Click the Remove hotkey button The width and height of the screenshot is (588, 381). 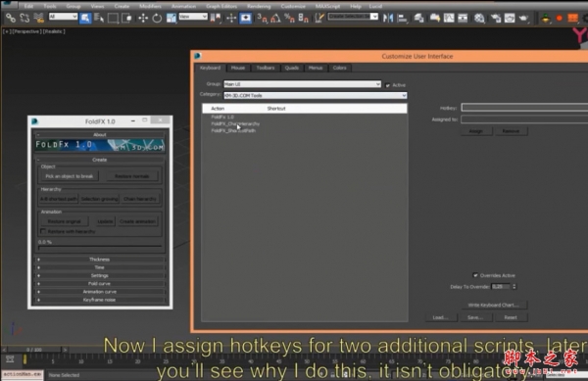pos(511,131)
